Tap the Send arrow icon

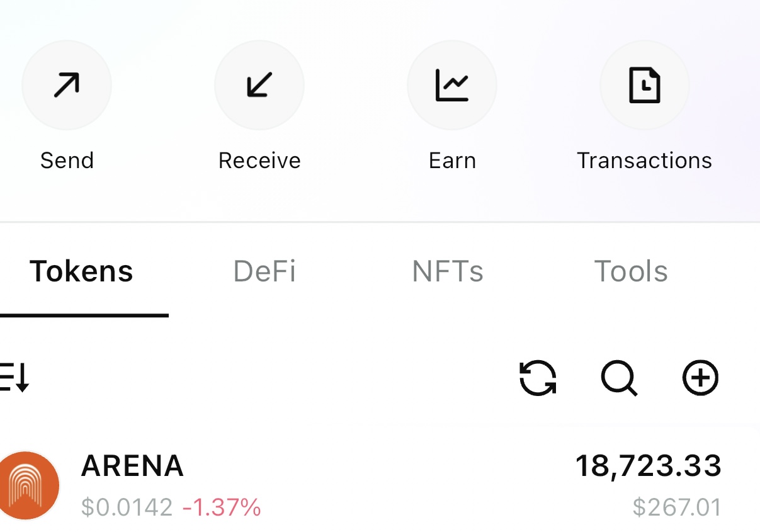coord(67,86)
